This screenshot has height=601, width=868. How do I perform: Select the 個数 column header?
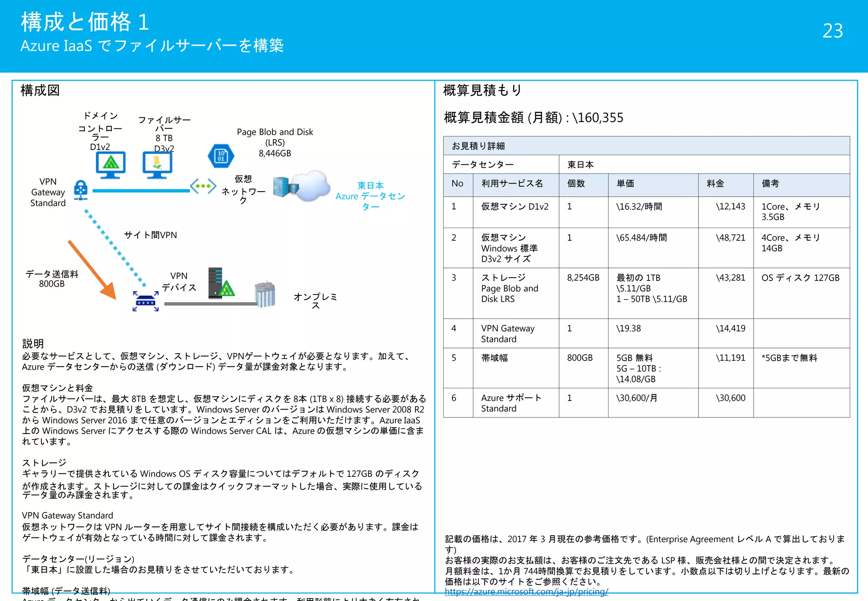coord(584,185)
